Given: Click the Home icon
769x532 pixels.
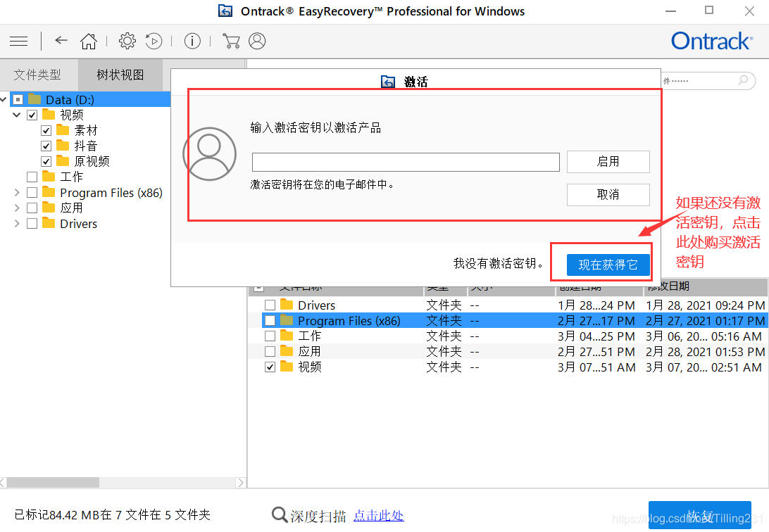Looking at the screenshot, I should click(89, 41).
